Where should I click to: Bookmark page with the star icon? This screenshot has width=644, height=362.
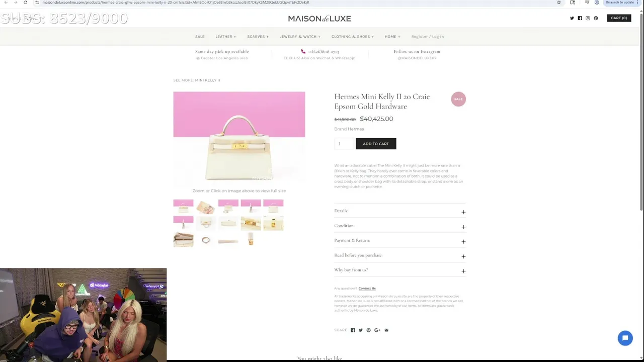point(558,3)
